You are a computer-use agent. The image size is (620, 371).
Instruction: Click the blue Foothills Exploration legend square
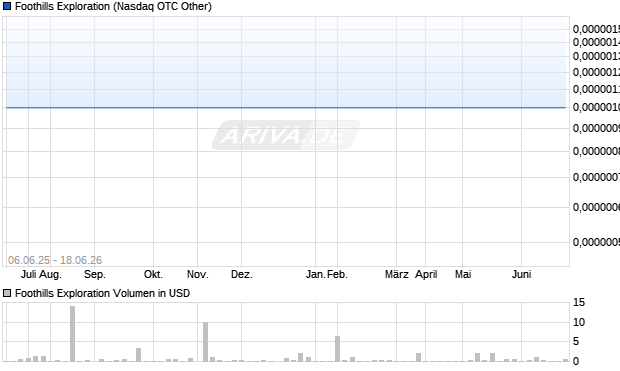(7, 6)
